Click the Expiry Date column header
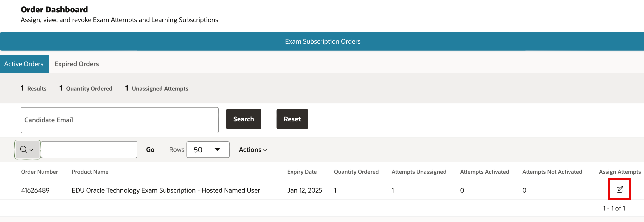The image size is (644, 222). click(x=302, y=172)
